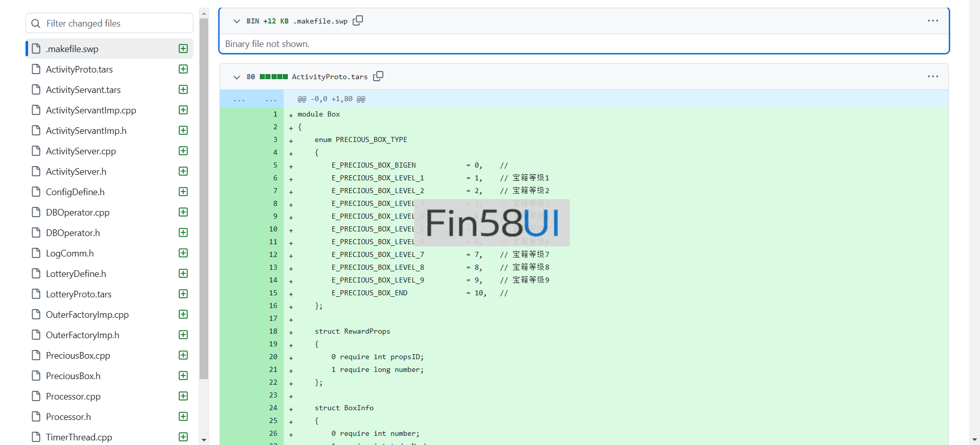980x445 pixels.
Task: Click the file icon next to LogComm.h
Action: 36,253
